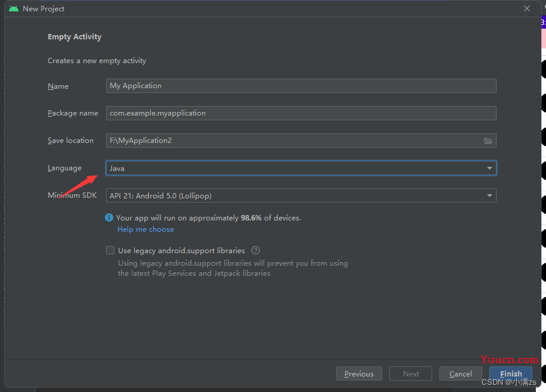Close the New Project dialog
This screenshot has width=546, height=392.
point(527,8)
